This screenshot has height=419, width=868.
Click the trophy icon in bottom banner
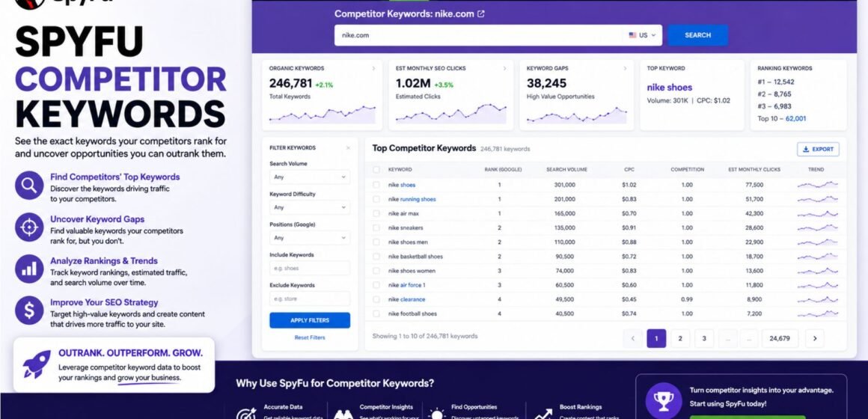(x=663, y=400)
